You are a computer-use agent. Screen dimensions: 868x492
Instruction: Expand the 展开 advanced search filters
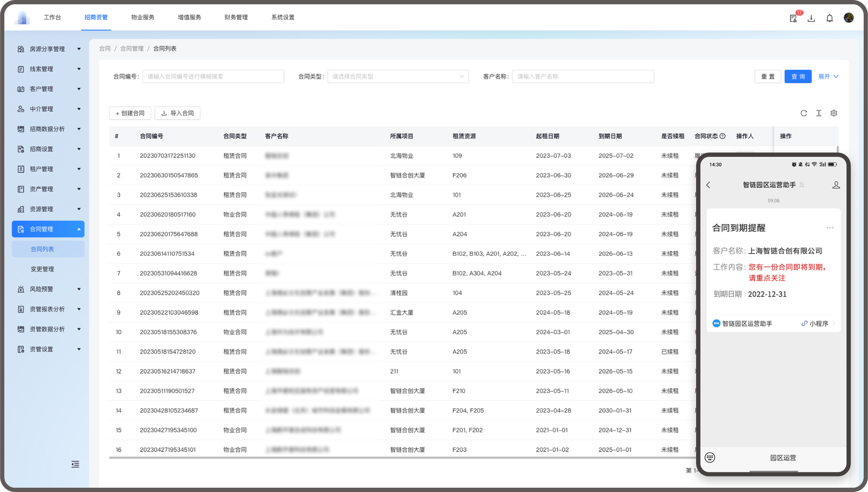click(x=828, y=77)
